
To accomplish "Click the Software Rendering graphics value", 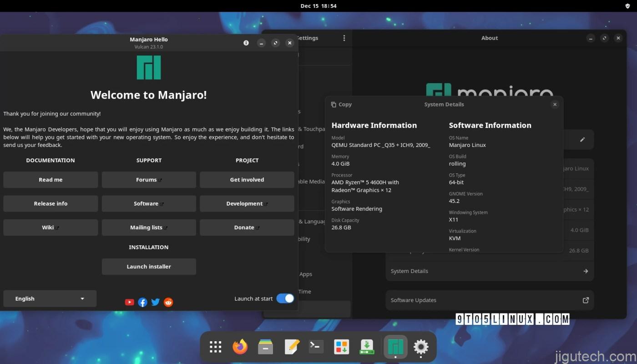I will pyautogui.click(x=357, y=209).
